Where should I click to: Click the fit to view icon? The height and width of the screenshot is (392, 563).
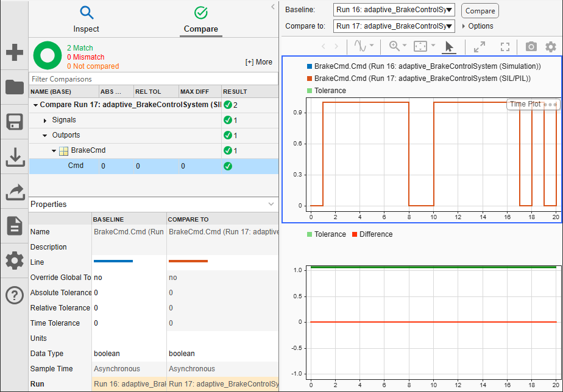click(420, 46)
